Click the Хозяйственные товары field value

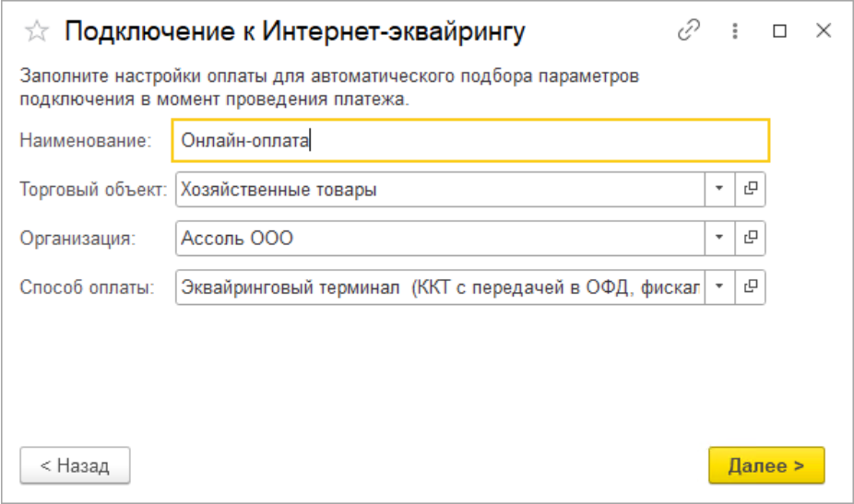[438, 190]
